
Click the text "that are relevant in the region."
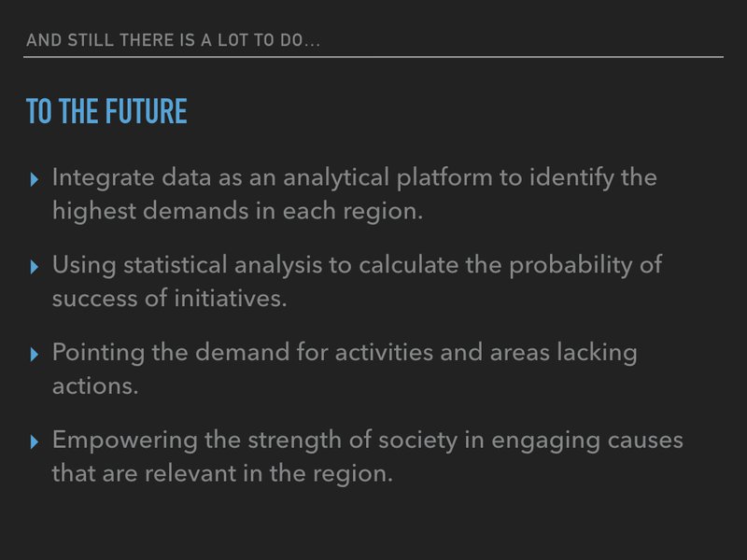pos(222,474)
